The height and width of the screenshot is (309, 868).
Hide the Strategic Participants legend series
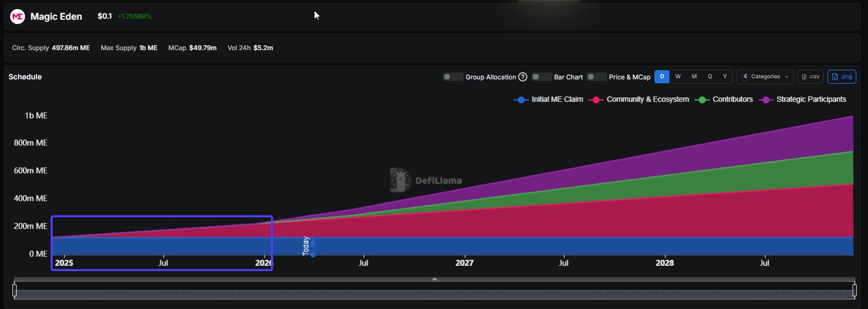pyautogui.click(x=802, y=100)
